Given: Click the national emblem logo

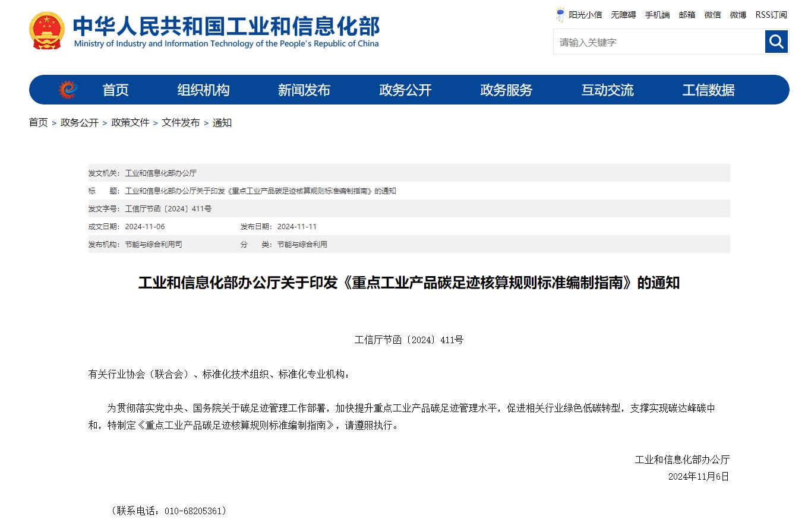Looking at the screenshot, I should [47, 30].
